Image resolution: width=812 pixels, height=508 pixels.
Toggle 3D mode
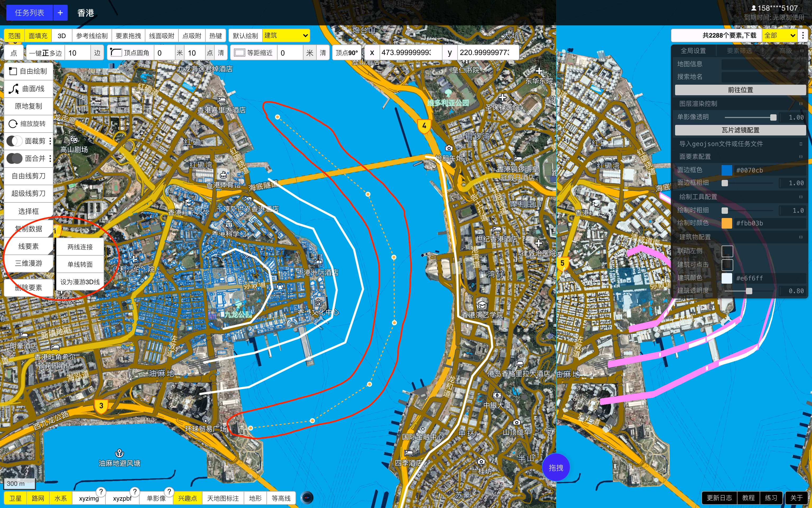(62, 36)
